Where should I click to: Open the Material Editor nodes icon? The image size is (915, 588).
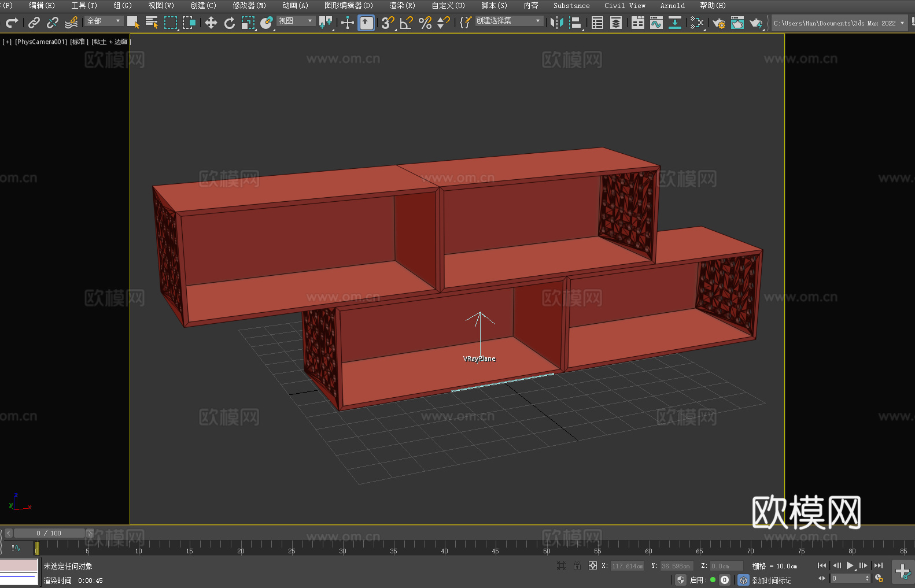pyautogui.click(x=697, y=23)
